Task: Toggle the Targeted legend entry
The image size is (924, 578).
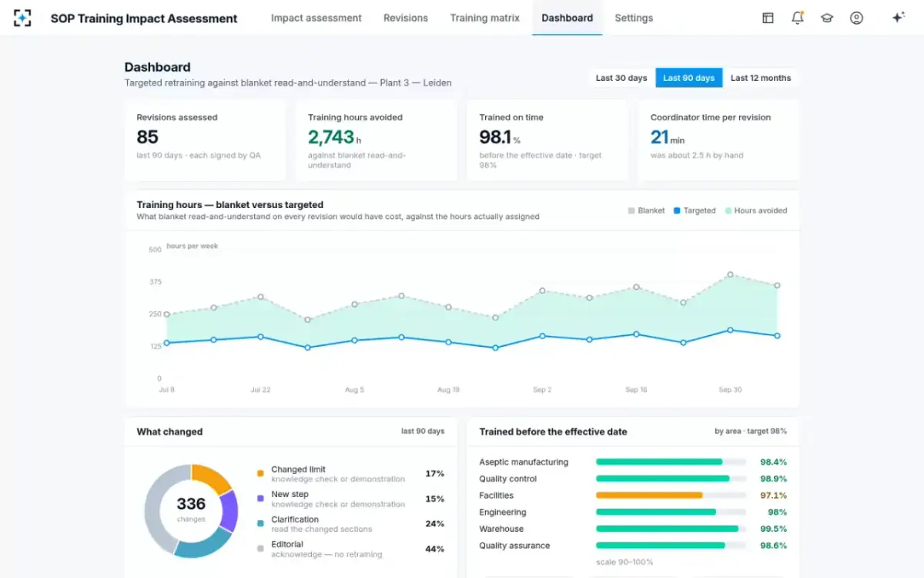Action: click(695, 210)
